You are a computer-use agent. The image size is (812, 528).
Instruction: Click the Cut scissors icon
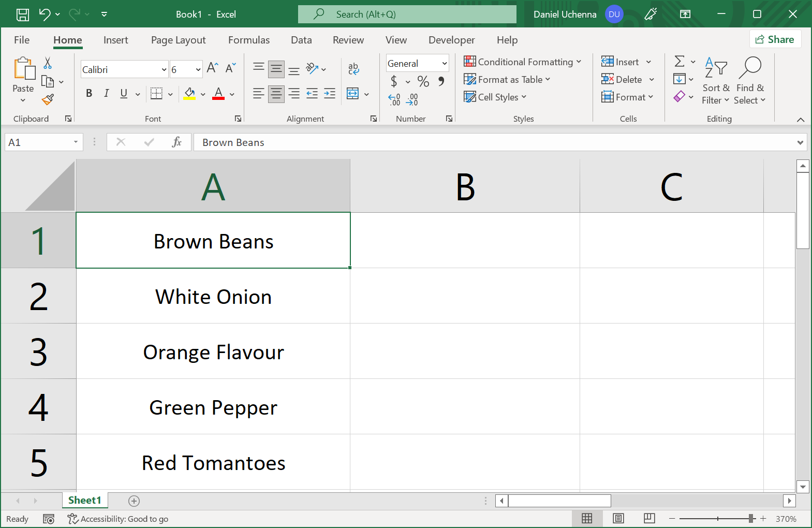point(48,63)
